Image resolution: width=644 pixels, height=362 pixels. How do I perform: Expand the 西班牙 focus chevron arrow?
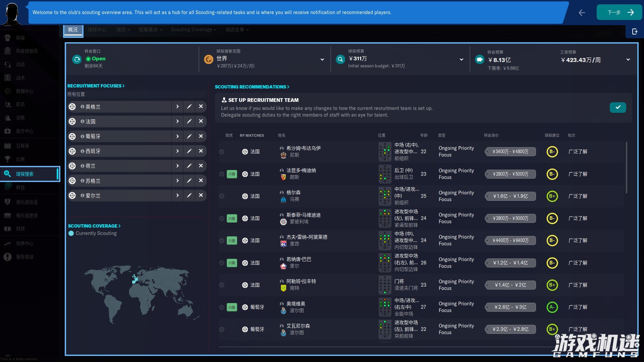click(177, 151)
